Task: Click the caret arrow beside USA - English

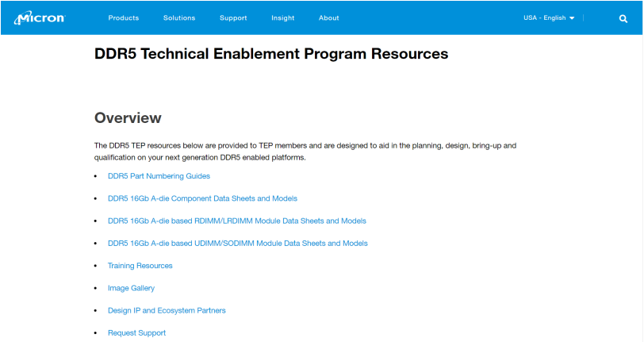Action: [x=572, y=18]
